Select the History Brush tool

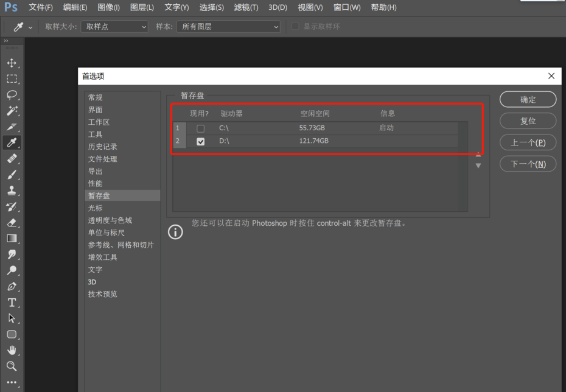(12, 206)
